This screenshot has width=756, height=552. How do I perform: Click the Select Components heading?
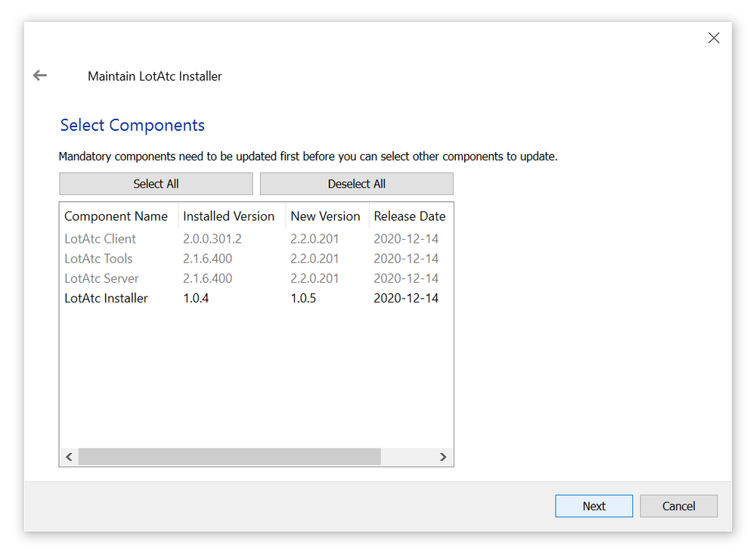click(132, 126)
